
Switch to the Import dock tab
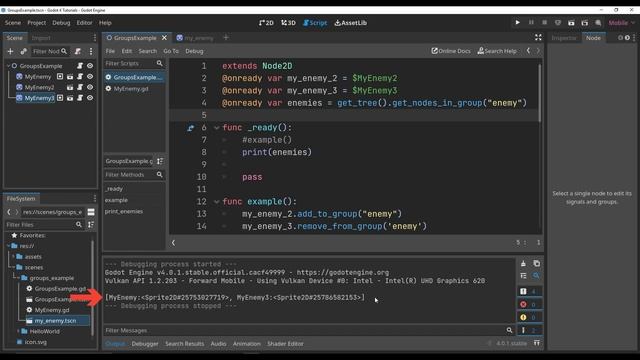[x=41, y=38]
